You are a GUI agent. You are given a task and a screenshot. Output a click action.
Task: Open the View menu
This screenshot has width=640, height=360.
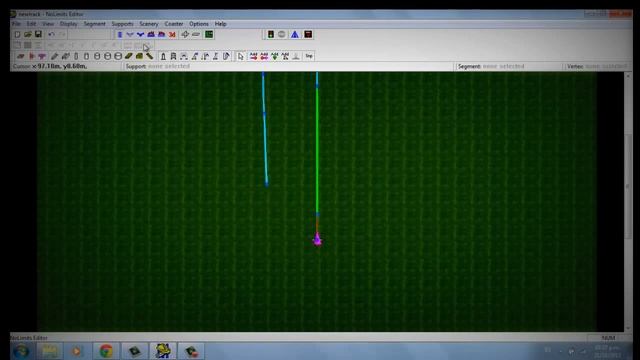click(x=48, y=24)
